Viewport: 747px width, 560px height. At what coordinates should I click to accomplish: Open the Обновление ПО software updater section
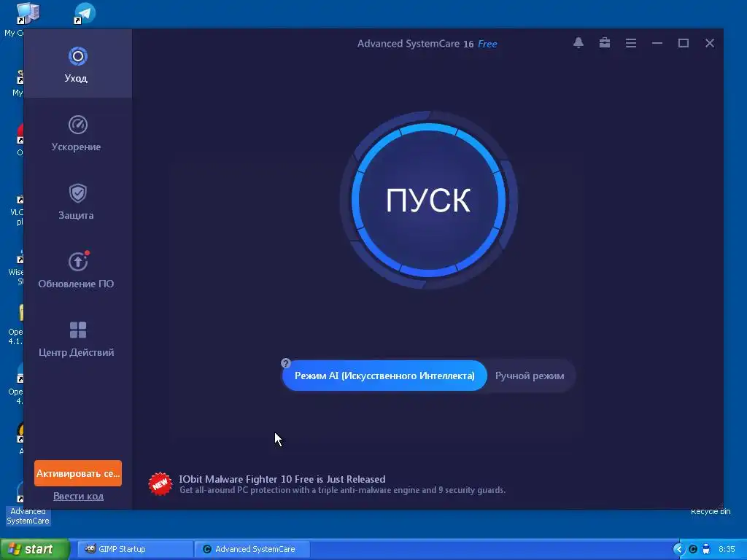point(77,270)
